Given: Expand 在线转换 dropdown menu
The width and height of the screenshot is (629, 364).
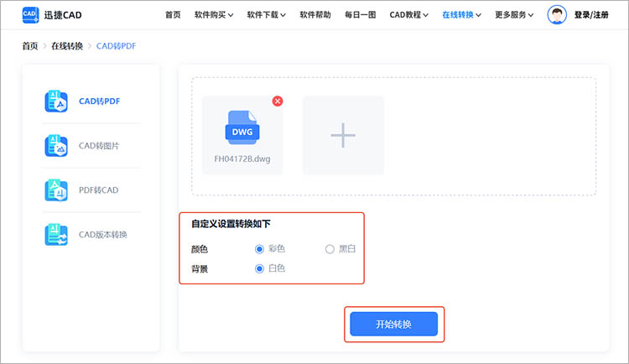Looking at the screenshot, I should click(462, 15).
